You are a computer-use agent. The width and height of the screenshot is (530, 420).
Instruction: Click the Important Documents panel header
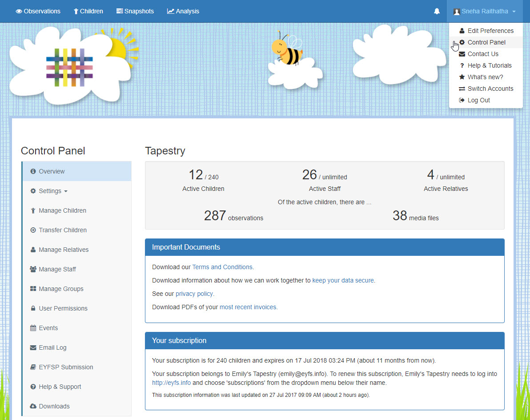pos(325,247)
